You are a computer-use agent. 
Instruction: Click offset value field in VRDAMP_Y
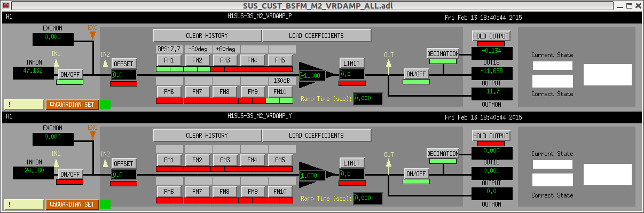coord(124,175)
